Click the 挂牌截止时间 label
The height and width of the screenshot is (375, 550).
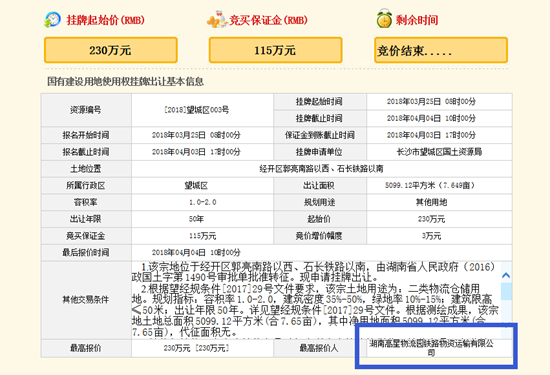click(x=319, y=118)
